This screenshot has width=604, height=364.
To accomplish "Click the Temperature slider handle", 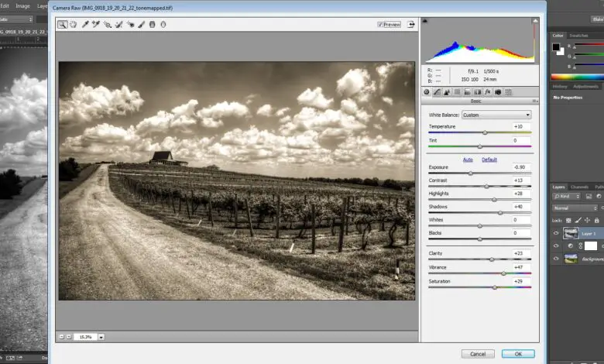I will click(x=486, y=132).
